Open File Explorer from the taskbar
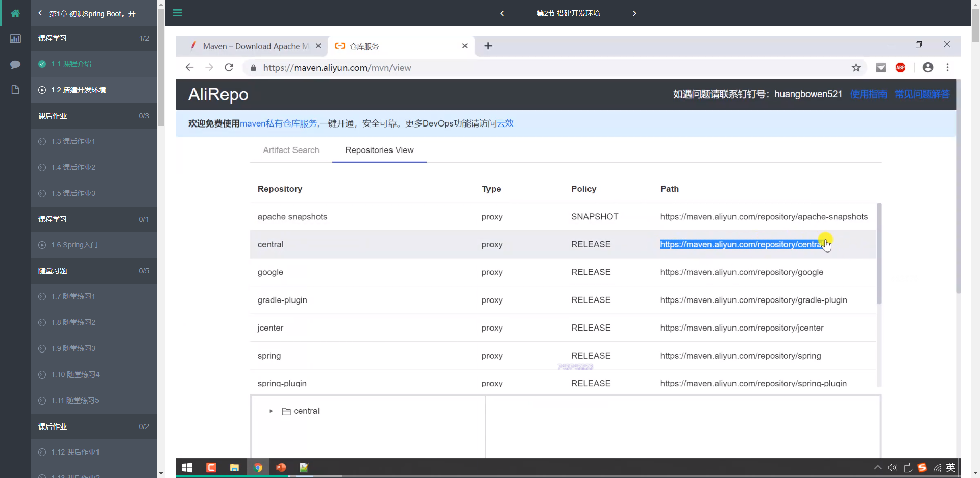Image resolution: width=980 pixels, height=478 pixels. (234, 467)
